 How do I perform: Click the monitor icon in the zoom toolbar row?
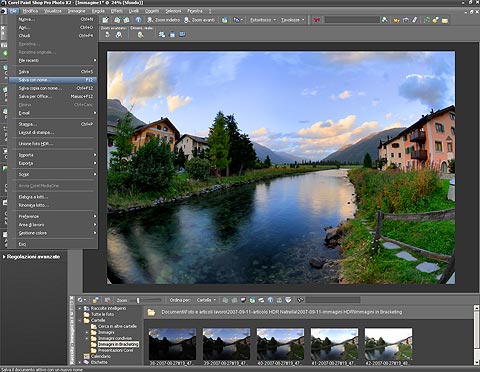(x=183, y=34)
